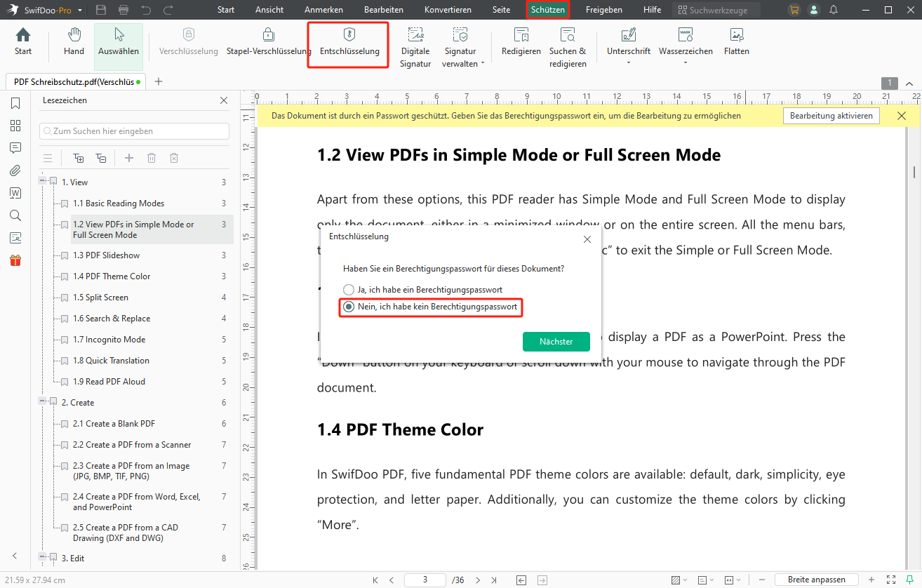922x588 pixels.
Task: Select bookmark '1.6 Search & Replace'
Action: coord(112,319)
